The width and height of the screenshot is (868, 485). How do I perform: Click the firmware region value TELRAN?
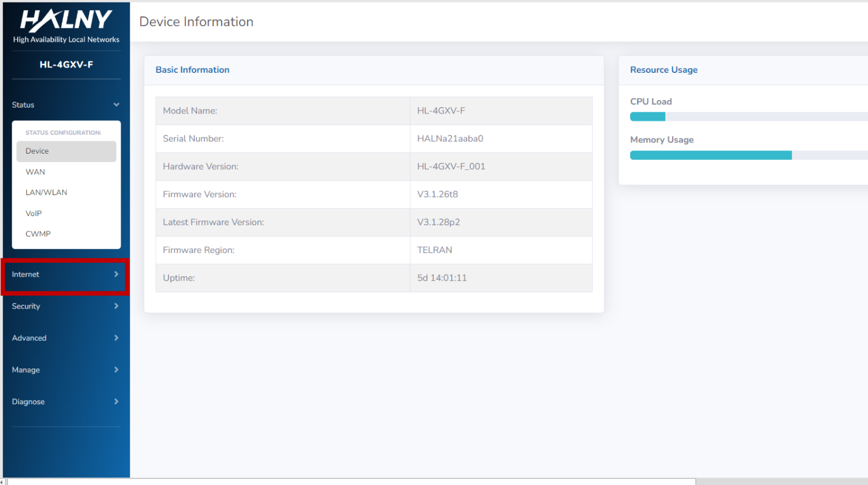(x=434, y=250)
